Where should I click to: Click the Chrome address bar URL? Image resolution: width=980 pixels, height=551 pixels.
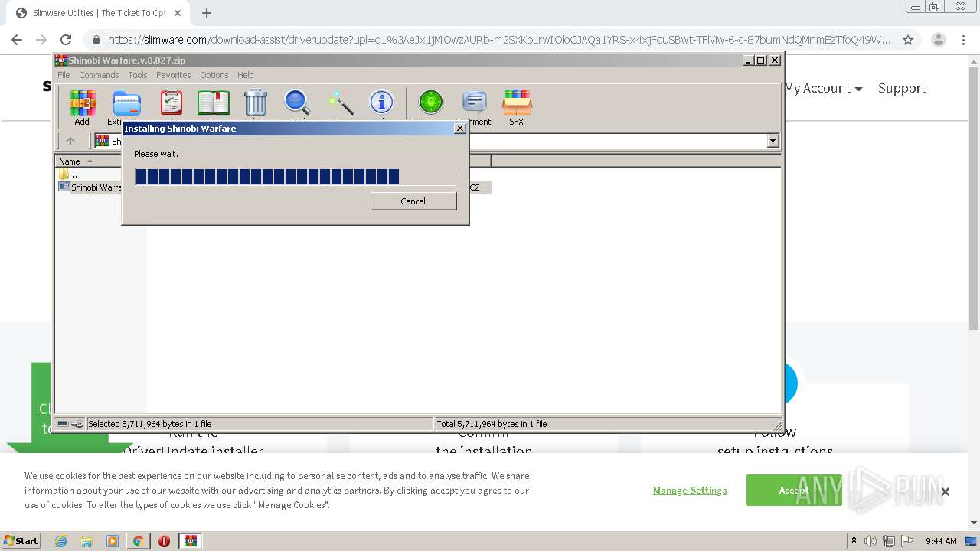click(x=498, y=40)
